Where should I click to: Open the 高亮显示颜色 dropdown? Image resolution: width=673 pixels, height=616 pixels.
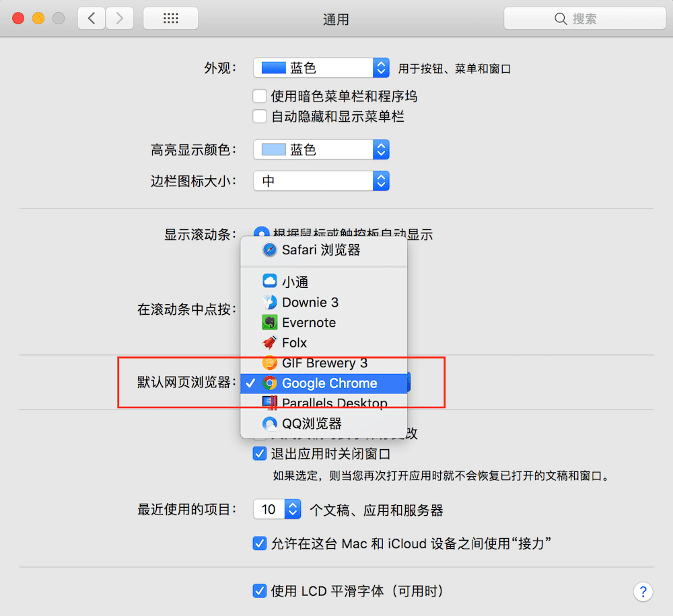tap(321, 150)
